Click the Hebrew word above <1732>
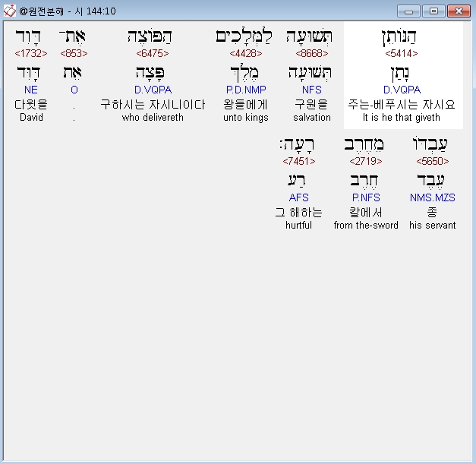 (28, 37)
